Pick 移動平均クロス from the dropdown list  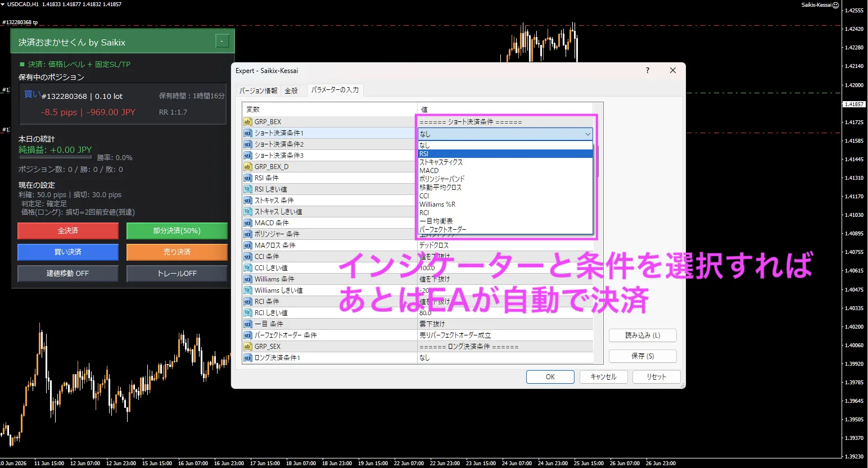click(x=505, y=187)
